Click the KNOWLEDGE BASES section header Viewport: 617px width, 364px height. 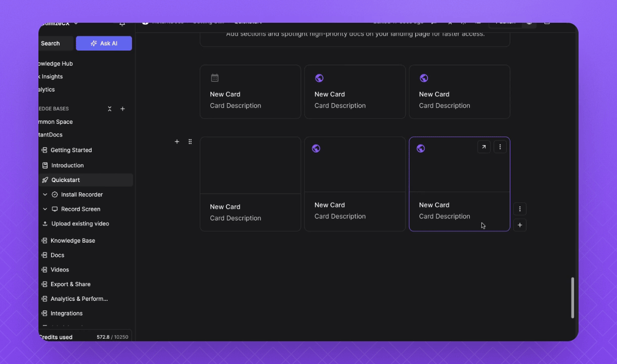(x=54, y=109)
